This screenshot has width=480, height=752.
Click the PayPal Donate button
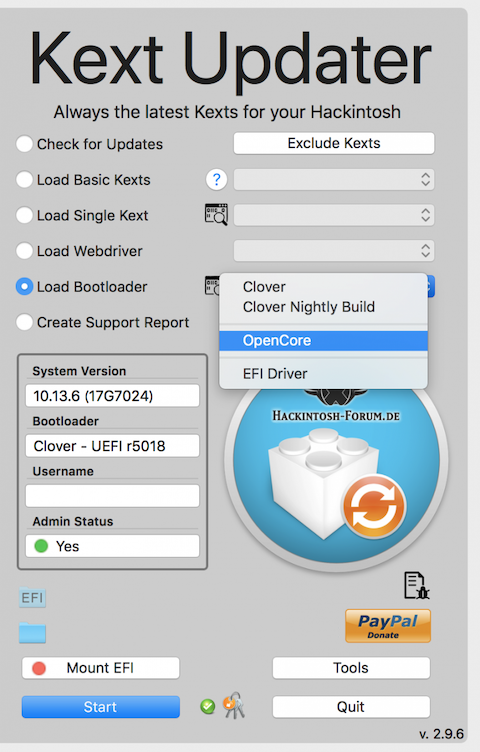388,626
